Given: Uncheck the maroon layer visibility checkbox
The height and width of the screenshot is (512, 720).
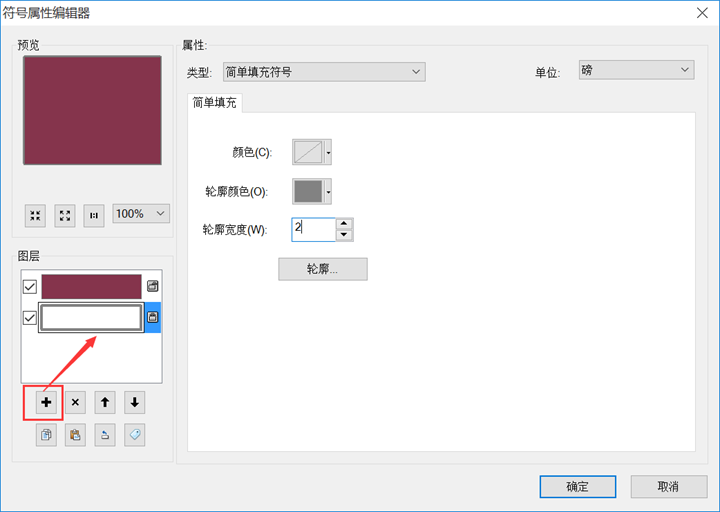Looking at the screenshot, I should click(30, 287).
